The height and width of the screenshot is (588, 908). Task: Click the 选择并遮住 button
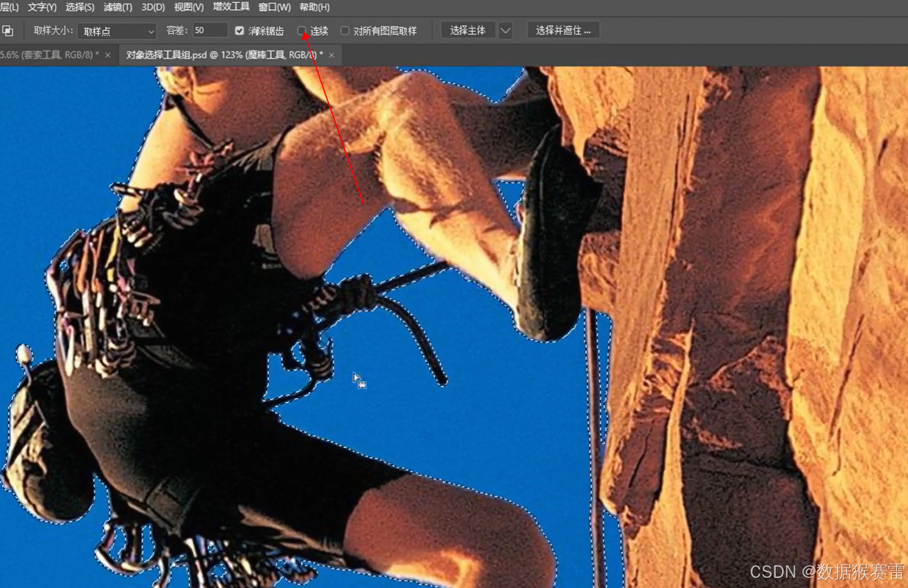pos(563,30)
